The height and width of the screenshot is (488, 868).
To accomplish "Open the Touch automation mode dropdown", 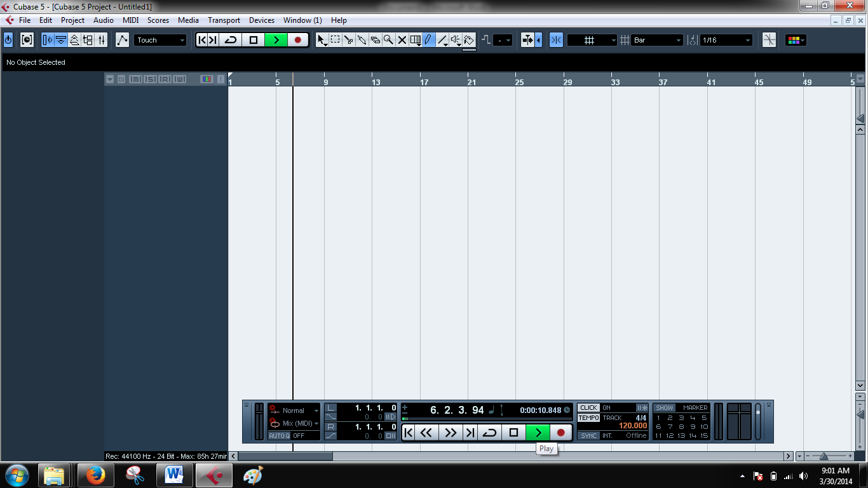I will (160, 39).
